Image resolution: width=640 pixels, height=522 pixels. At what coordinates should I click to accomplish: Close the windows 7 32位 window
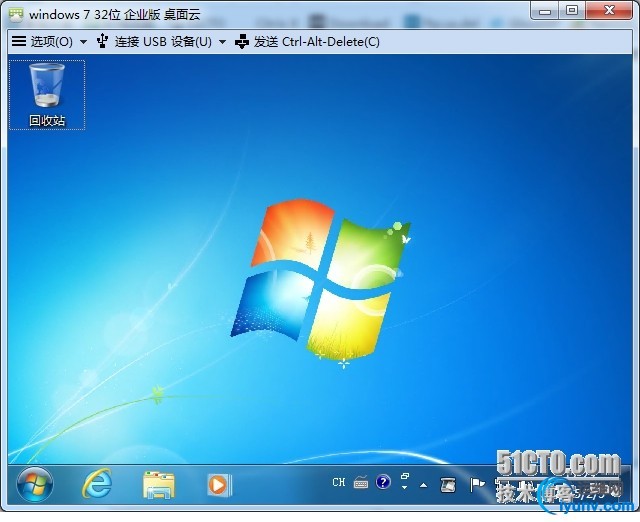[609, 10]
